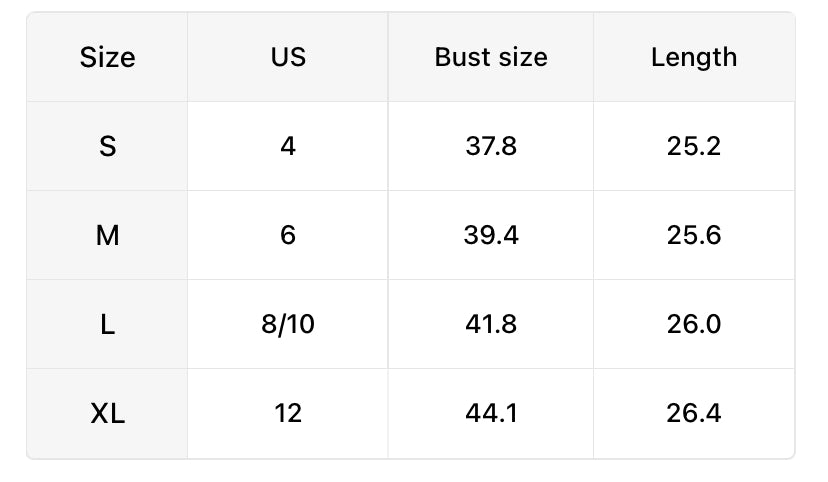Click bust size 44.1 cell
The height and width of the screenshot is (482, 828).
click(491, 413)
